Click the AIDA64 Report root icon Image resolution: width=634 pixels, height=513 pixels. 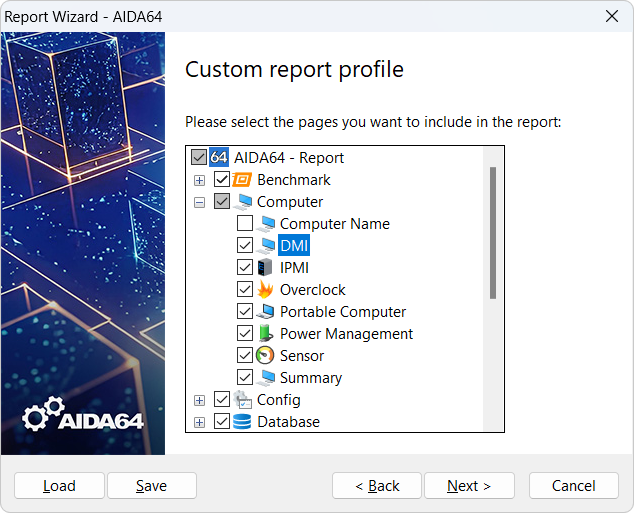coord(220,158)
